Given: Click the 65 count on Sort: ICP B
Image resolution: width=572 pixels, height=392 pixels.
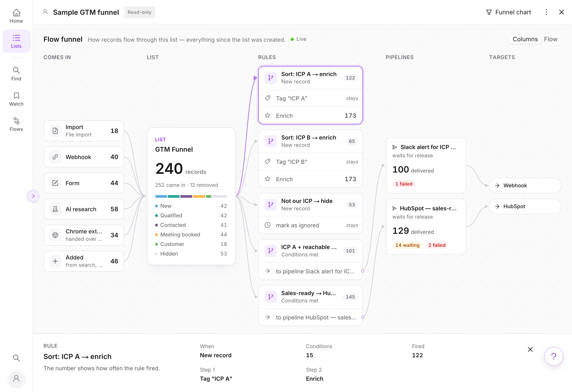Looking at the screenshot, I should tap(352, 141).
